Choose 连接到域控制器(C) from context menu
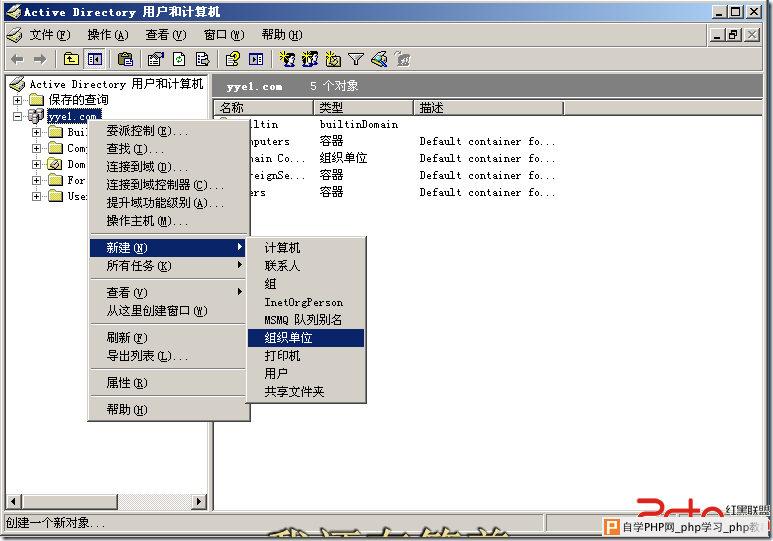The image size is (773, 541). point(168,185)
